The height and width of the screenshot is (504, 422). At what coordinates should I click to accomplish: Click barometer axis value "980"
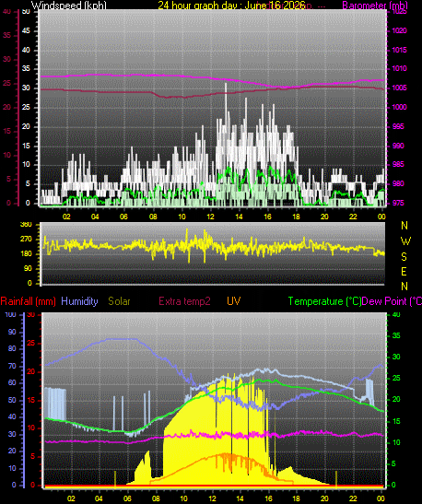398,183
